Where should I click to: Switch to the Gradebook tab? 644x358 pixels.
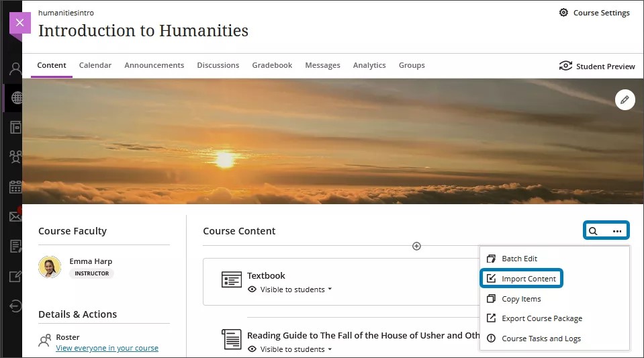[x=272, y=65]
